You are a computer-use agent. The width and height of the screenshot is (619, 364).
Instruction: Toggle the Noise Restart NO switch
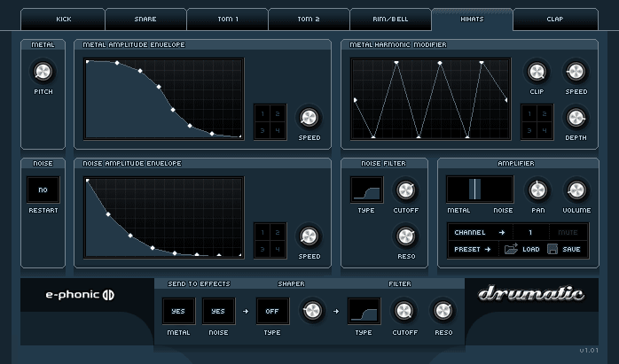point(43,190)
